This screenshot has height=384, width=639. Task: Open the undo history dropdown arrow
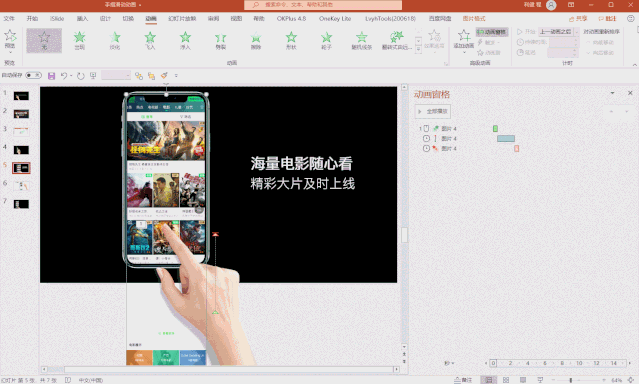click(x=71, y=76)
